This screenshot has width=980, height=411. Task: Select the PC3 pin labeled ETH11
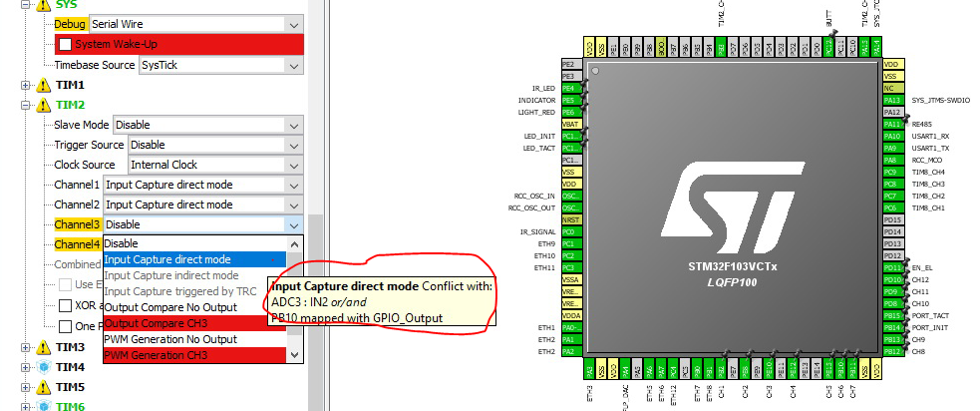[x=571, y=267]
